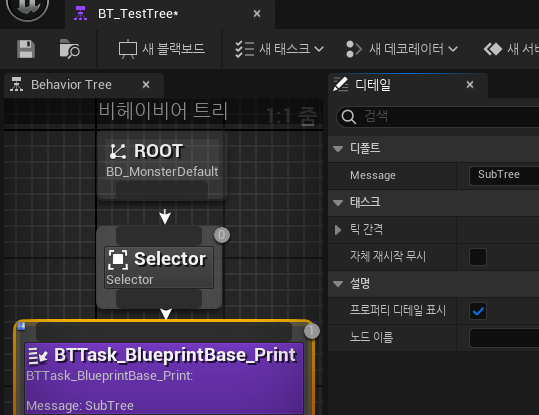Click the Selector node bottom output pin
This screenshot has width=539, height=415.
point(159,298)
